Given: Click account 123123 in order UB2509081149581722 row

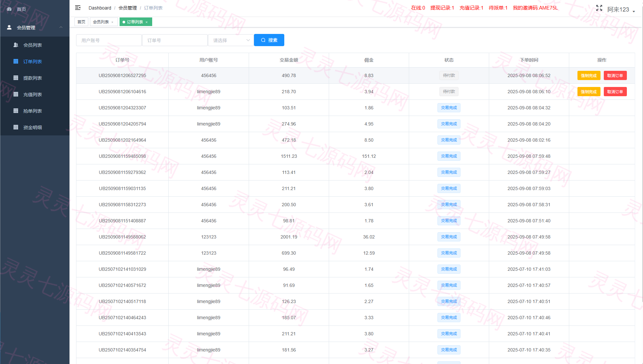Looking at the screenshot, I should click(x=209, y=253).
